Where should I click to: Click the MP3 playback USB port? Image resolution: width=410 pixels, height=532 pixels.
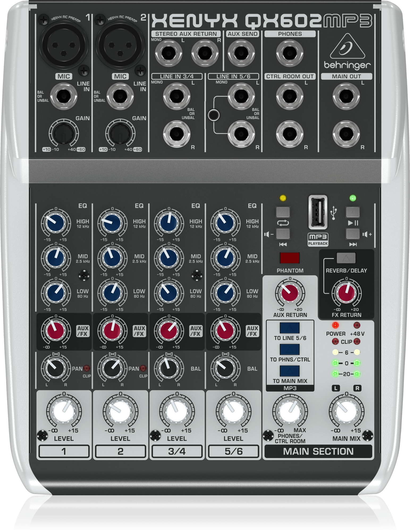coord(318,212)
